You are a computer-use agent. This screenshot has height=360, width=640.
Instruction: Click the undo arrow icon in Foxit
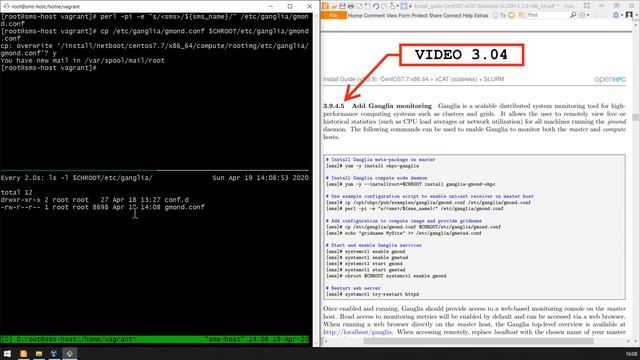376,6
